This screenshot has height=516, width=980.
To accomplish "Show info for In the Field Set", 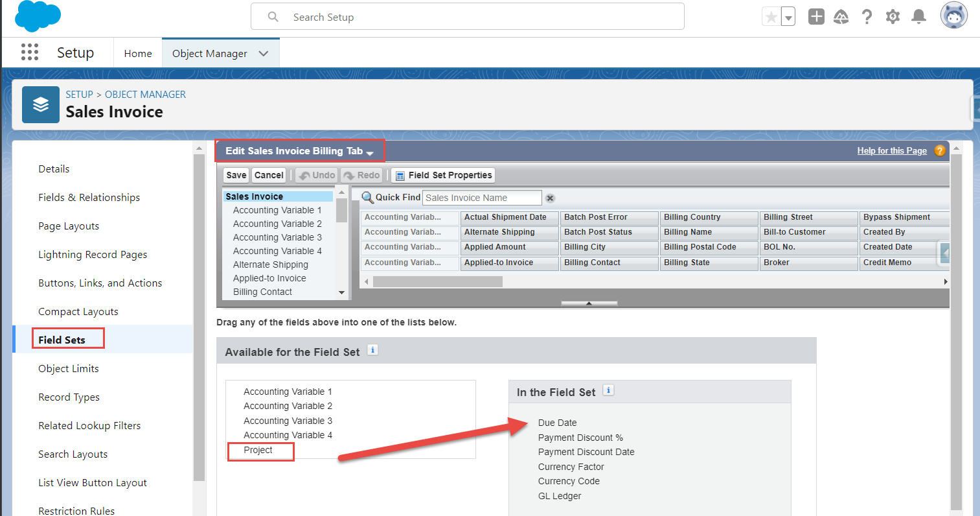I will (608, 390).
